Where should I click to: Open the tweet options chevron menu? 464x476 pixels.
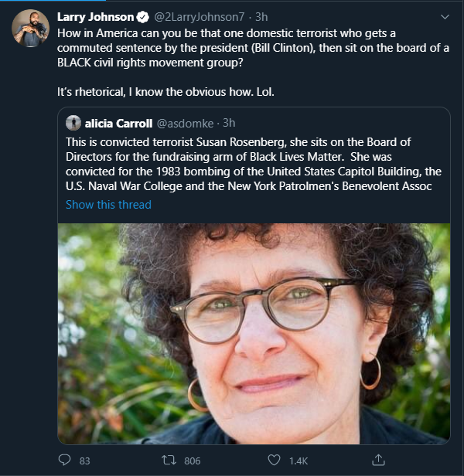[444, 17]
